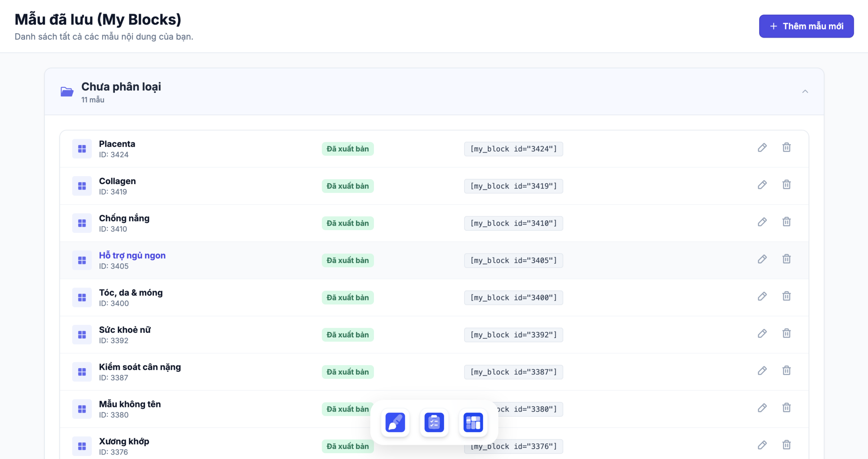Click Đã xuất bản badge for Chống nắng

coord(348,223)
